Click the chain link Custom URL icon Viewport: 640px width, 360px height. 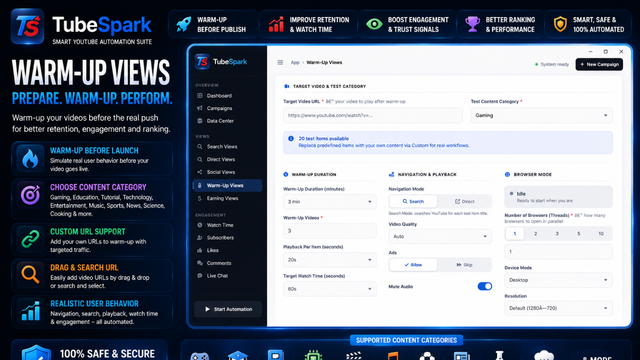tap(30, 239)
